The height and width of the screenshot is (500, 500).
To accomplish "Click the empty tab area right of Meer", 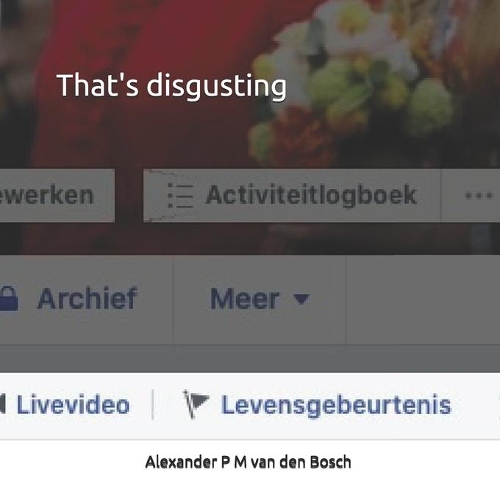I will [423, 299].
